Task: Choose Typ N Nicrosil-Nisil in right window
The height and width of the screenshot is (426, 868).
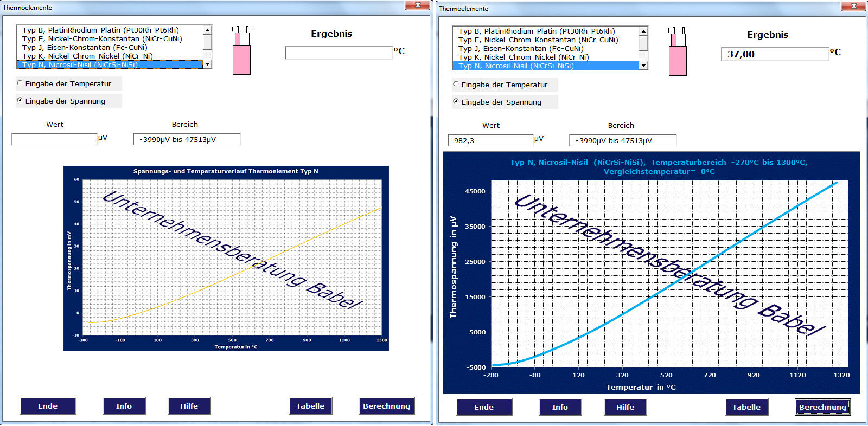Action: [x=546, y=66]
